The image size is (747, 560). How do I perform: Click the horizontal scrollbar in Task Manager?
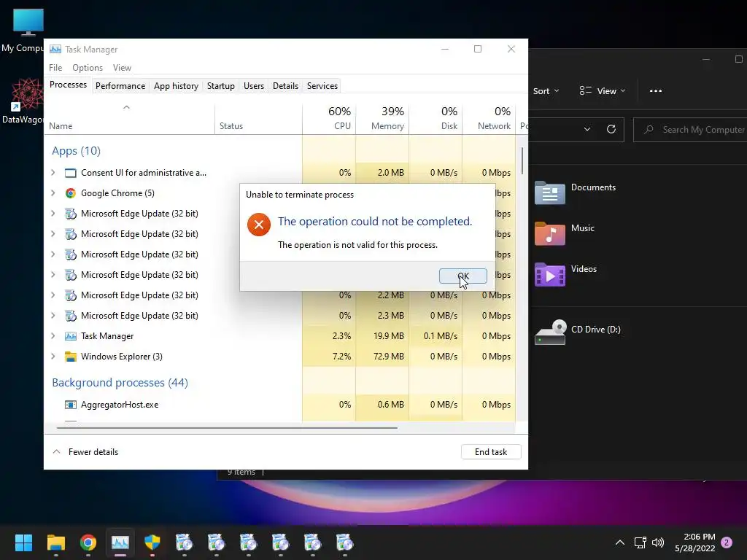(227, 427)
